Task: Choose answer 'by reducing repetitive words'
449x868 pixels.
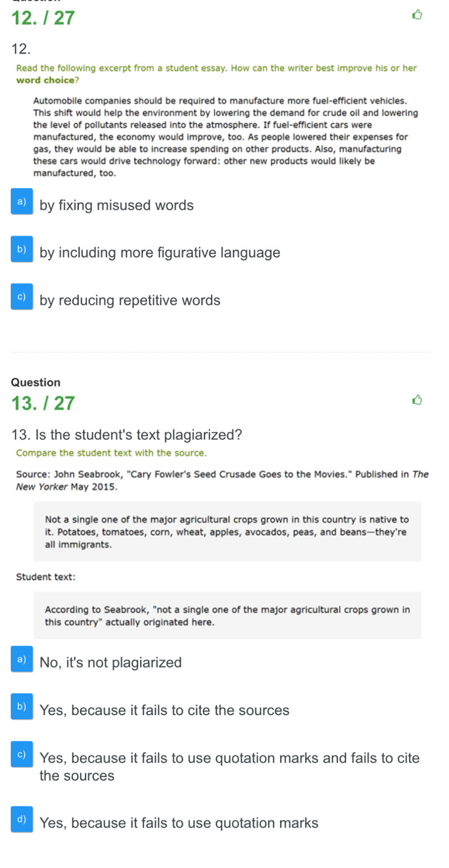Action: [130, 301]
